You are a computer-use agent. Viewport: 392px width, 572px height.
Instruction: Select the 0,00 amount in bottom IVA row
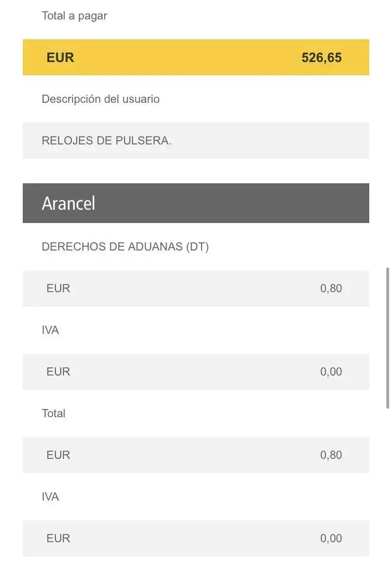[x=331, y=538]
